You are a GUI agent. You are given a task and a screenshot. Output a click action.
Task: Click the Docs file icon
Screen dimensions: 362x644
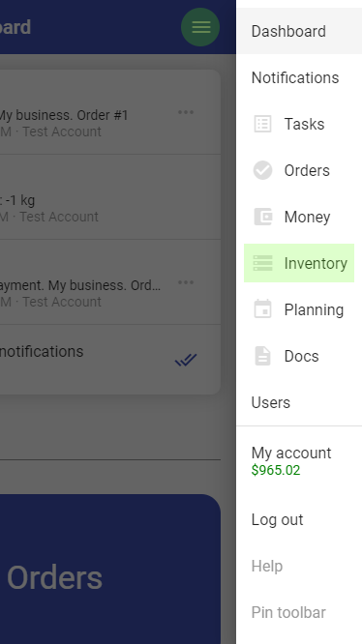262,356
